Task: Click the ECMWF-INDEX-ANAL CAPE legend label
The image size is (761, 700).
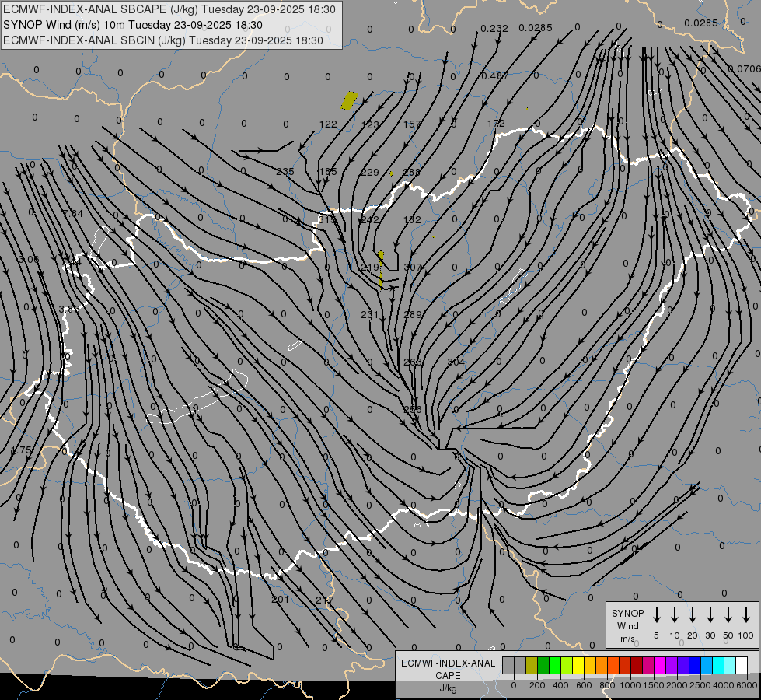Action: (x=447, y=669)
